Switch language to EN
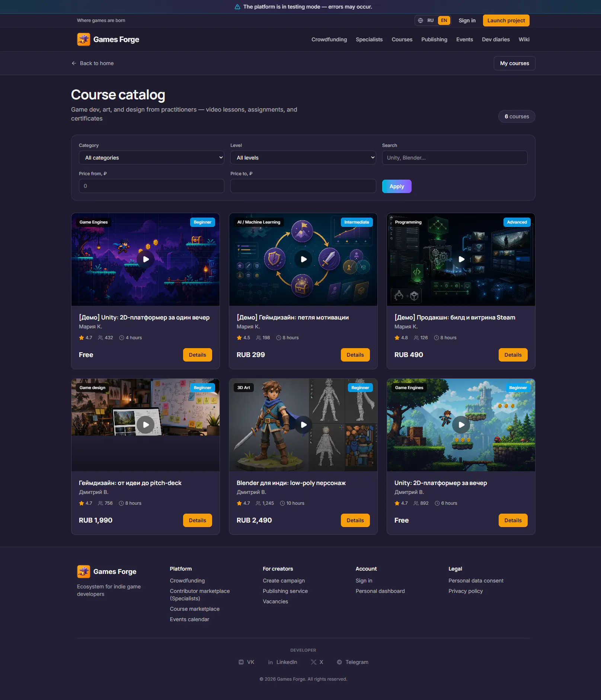601x700 pixels. click(444, 20)
